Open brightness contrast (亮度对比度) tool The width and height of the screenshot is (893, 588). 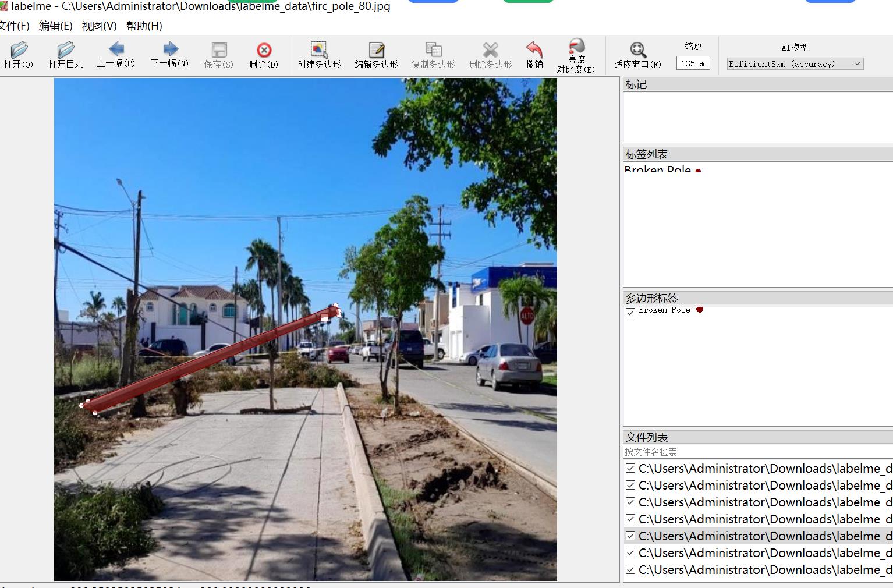(576, 47)
